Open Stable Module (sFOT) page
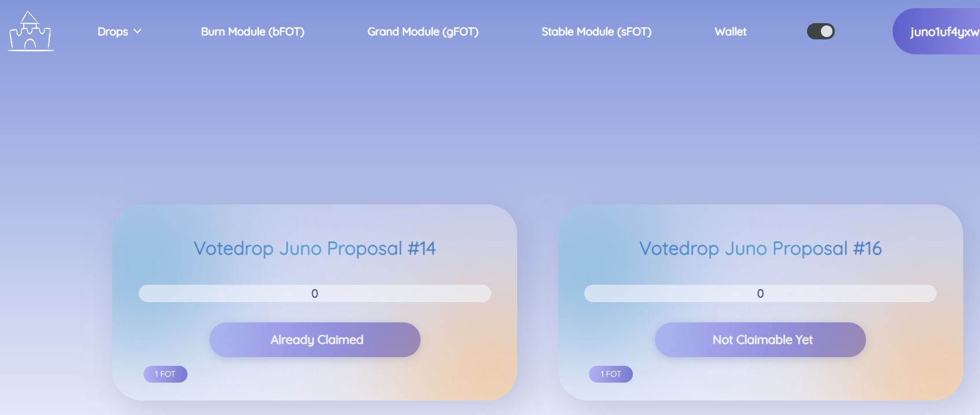Image resolution: width=980 pixels, height=415 pixels. click(596, 32)
